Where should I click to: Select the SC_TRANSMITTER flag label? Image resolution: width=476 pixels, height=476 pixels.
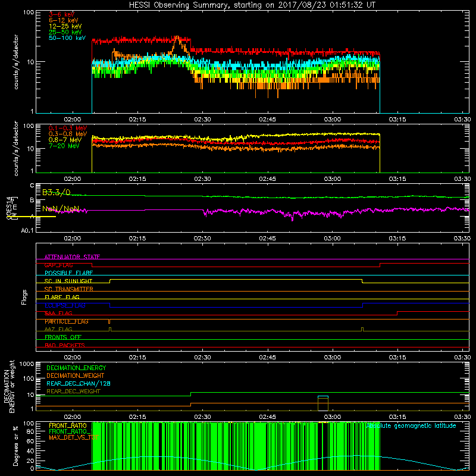pyautogui.click(x=68, y=289)
